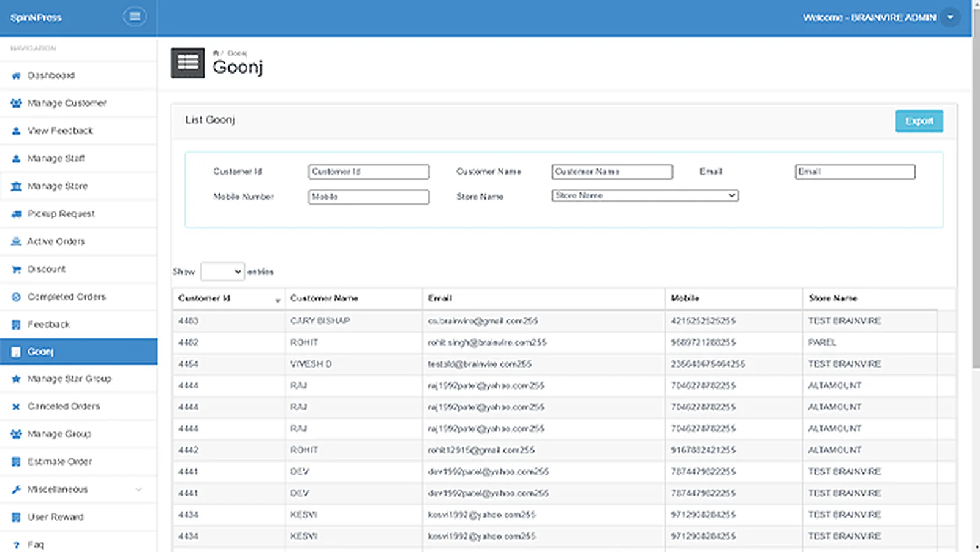Open the Welcome admin user dropdown arrow
980x552 pixels.
click(951, 17)
